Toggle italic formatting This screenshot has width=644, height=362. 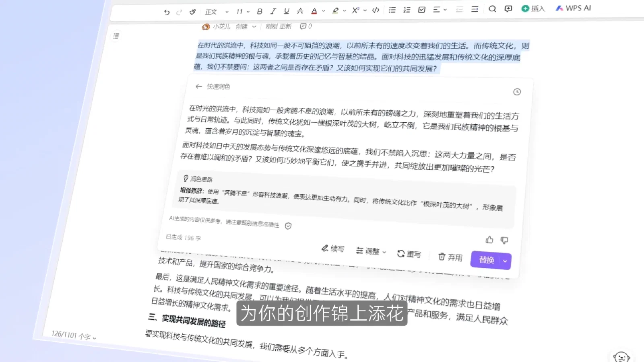pos(273,11)
